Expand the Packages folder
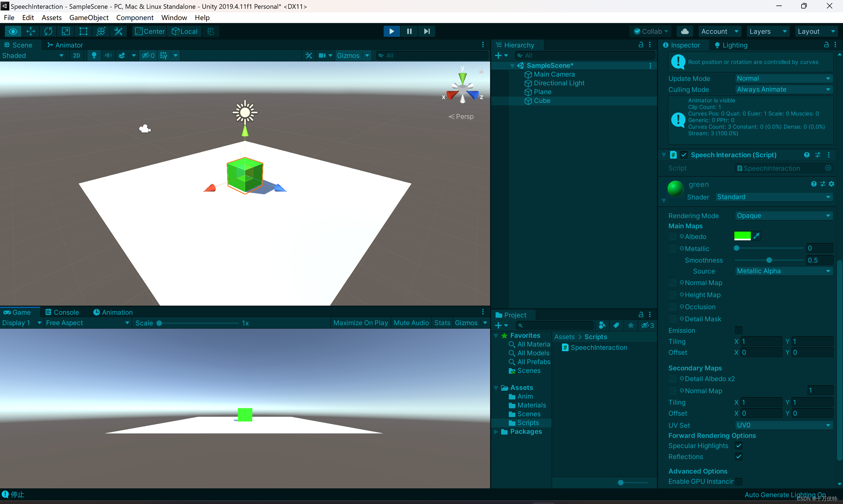This screenshot has height=504, width=843. 496,432
